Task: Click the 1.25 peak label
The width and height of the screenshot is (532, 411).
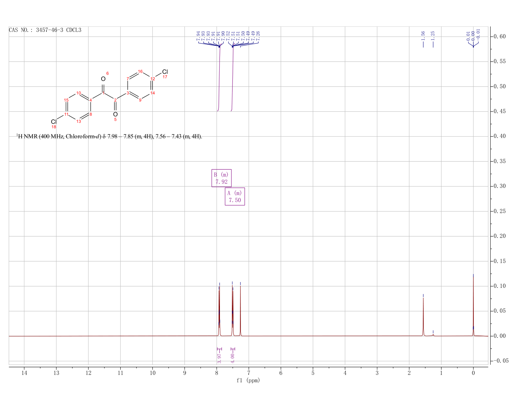Action: (x=433, y=35)
